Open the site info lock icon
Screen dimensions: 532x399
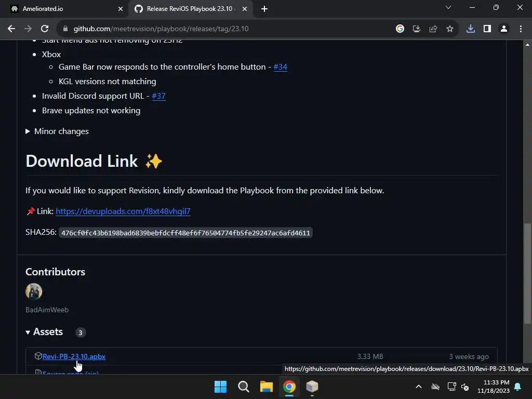click(65, 29)
